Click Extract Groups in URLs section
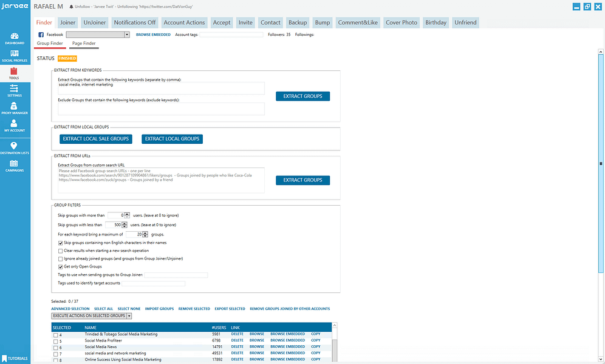The width and height of the screenshot is (605, 364). 302,180
